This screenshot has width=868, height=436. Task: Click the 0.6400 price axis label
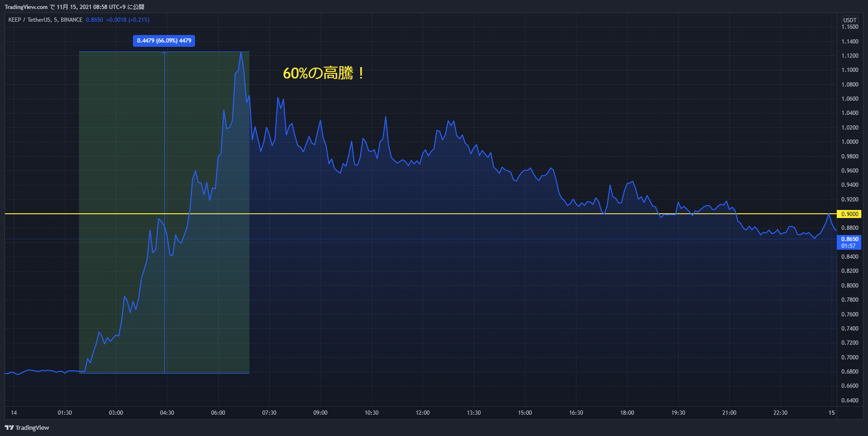coord(850,401)
